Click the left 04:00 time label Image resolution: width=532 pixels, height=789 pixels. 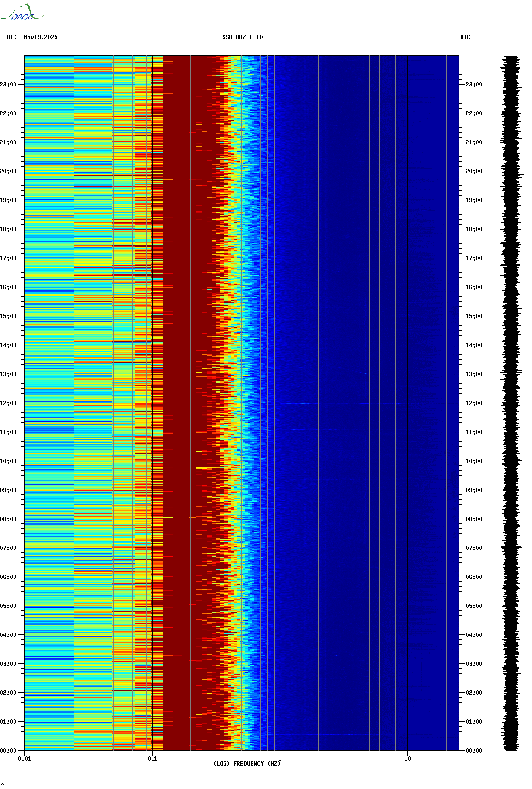[x=8, y=635]
